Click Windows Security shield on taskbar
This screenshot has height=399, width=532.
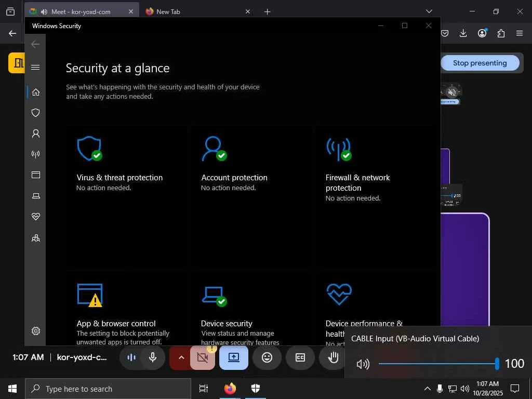coord(256,389)
